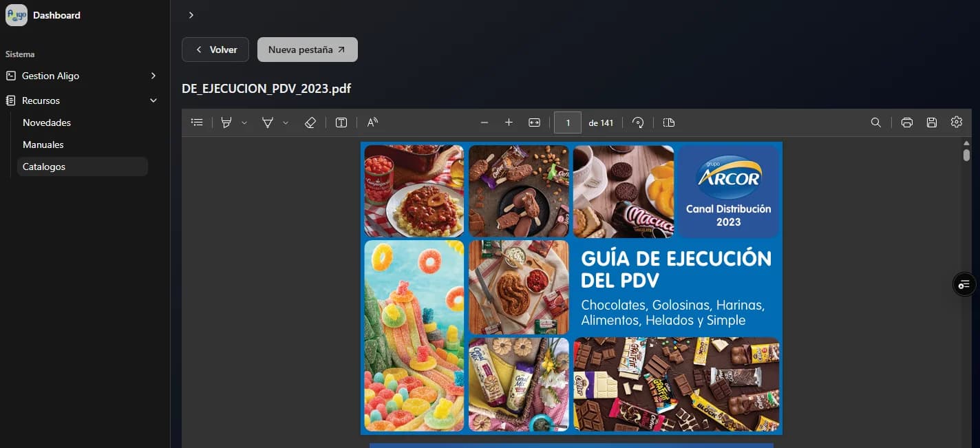The image size is (980, 448).
Task: Select the highlighter tool in PDF toolbar
Action: tap(226, 122)
